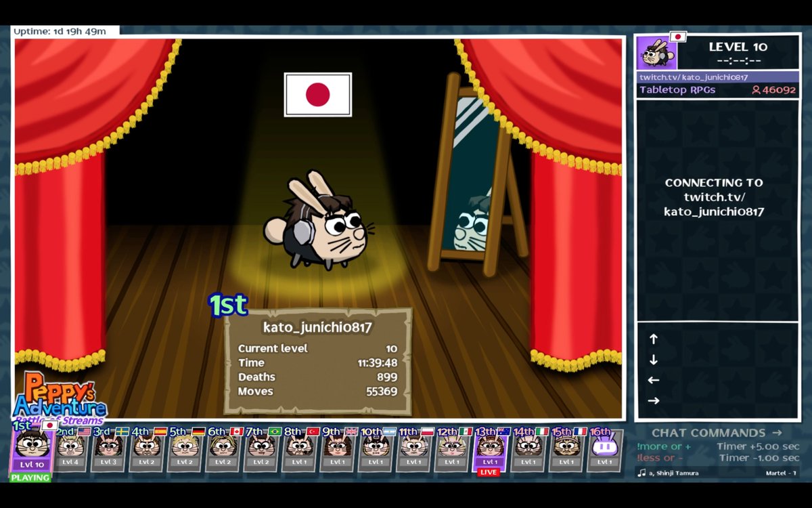Viewport: 812px width, 508px height.
Task: Click the Timer +5.00 sec text
Action: (758, 446)
